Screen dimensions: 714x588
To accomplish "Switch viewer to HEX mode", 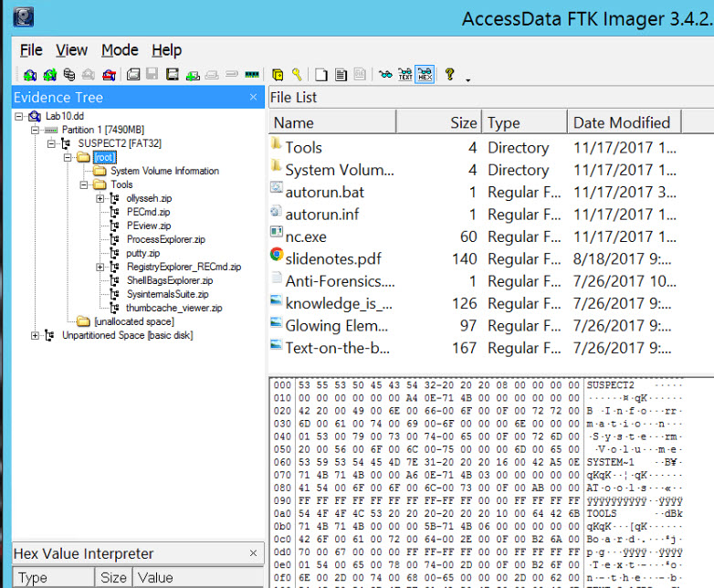I will pos(425,75).
